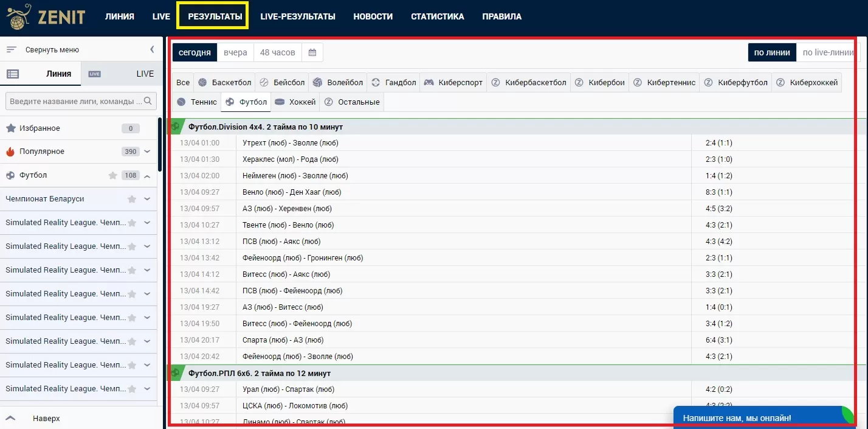Click the Наверх scroll-to-top link
Image resolution: width=868 pixels, height=429 pixels.
point(46,419)
